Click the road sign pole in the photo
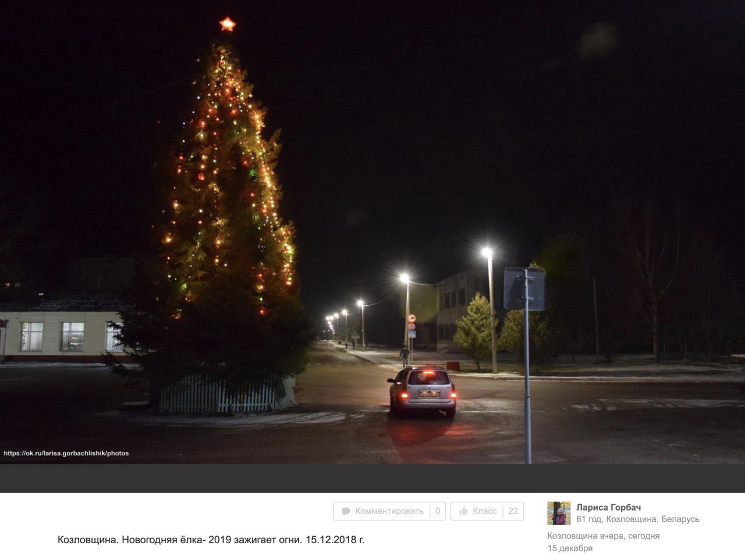 pos(527,366)
